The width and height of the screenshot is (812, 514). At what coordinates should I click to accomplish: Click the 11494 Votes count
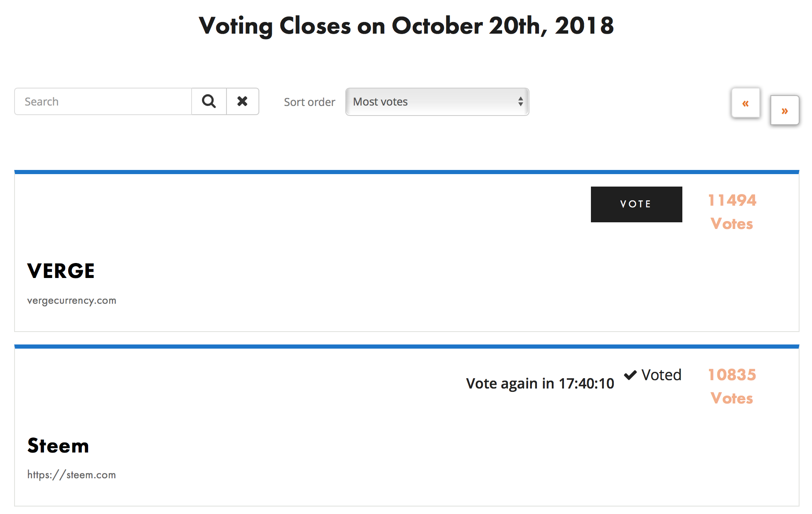coord(732,212)
